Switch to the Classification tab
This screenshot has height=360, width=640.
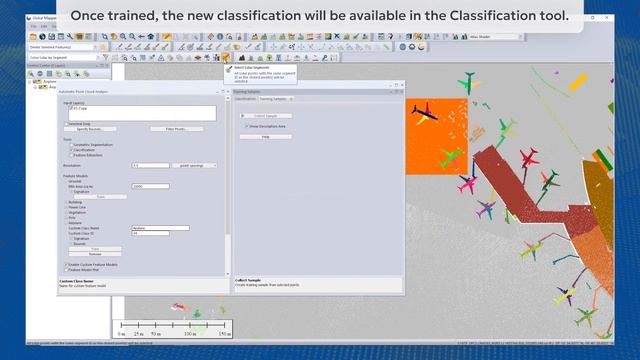245,99
